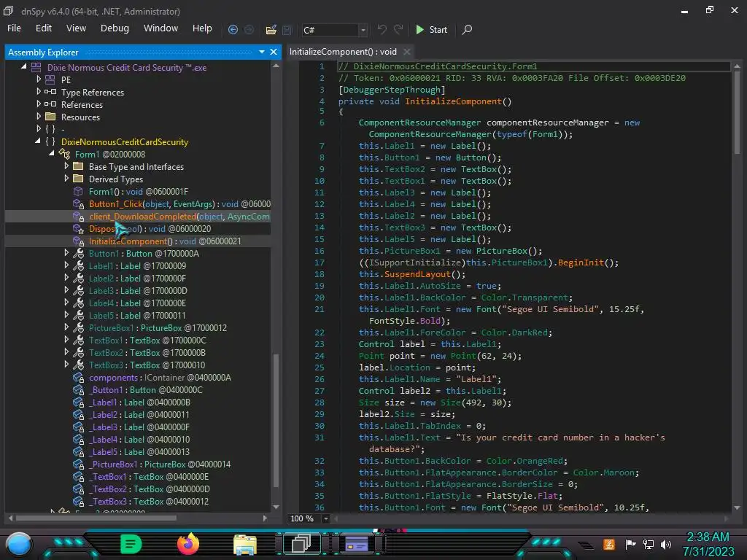This screenshot has width=747, height=560.
Task: Open the View menu
Action: 76,28
